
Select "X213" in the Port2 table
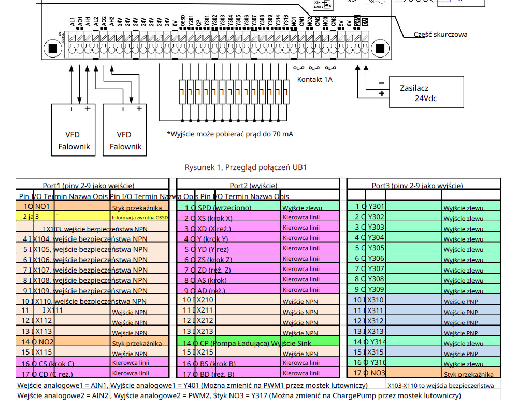click(205, 331)
